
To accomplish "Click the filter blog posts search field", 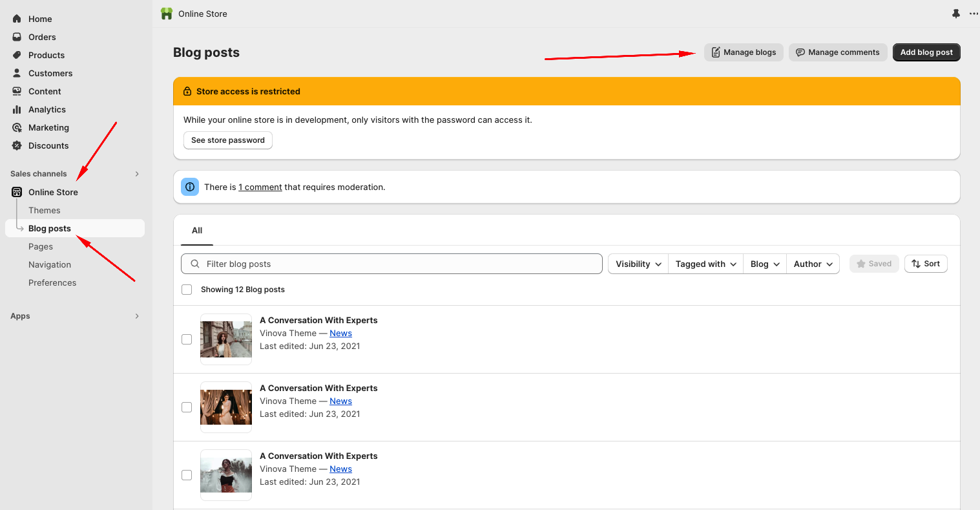I will pos(391,264).
